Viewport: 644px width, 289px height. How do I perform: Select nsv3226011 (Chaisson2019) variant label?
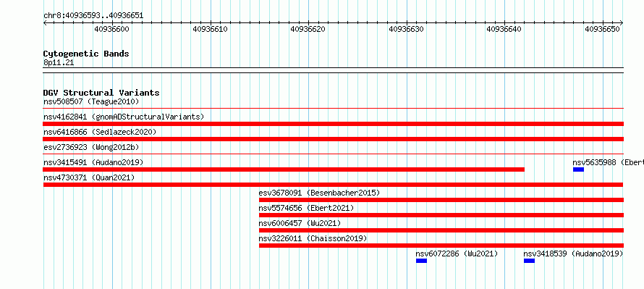point(313,238)
